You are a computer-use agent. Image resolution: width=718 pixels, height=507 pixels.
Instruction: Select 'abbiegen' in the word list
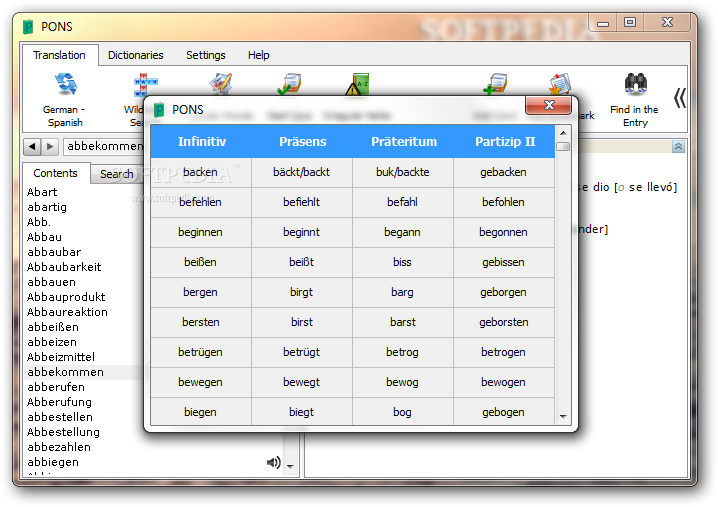(53, 462)
